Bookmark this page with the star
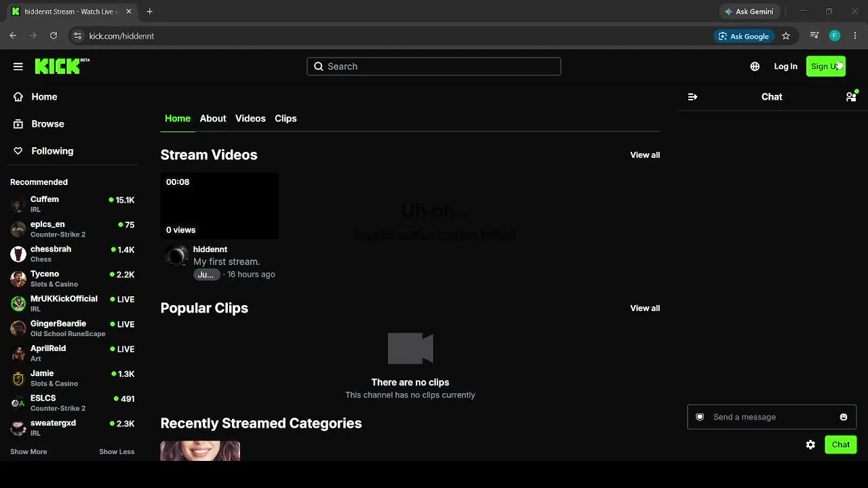The image size is (868, 488). point(786,36)
